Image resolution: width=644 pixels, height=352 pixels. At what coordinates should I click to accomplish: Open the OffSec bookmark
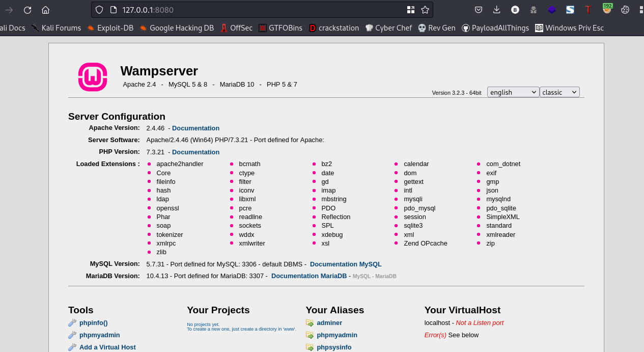point(236,28)
